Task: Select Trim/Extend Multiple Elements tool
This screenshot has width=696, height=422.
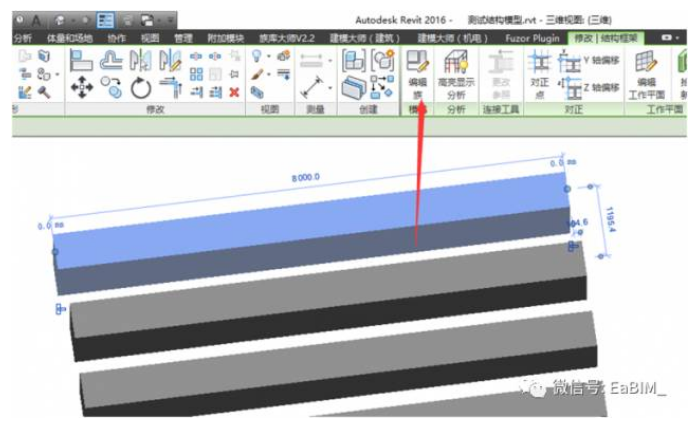Action: pyautogui.click(x=215, y=92)
